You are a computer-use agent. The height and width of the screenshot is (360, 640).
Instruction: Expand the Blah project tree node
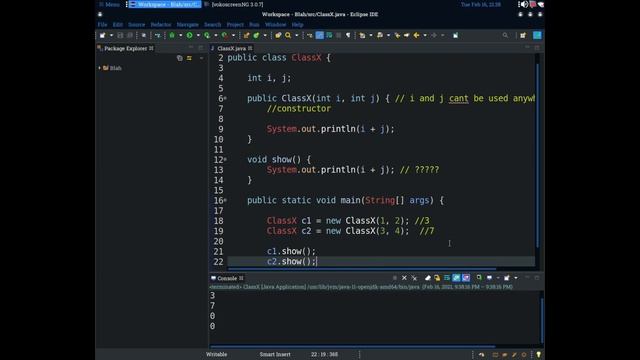click(100, 68)
